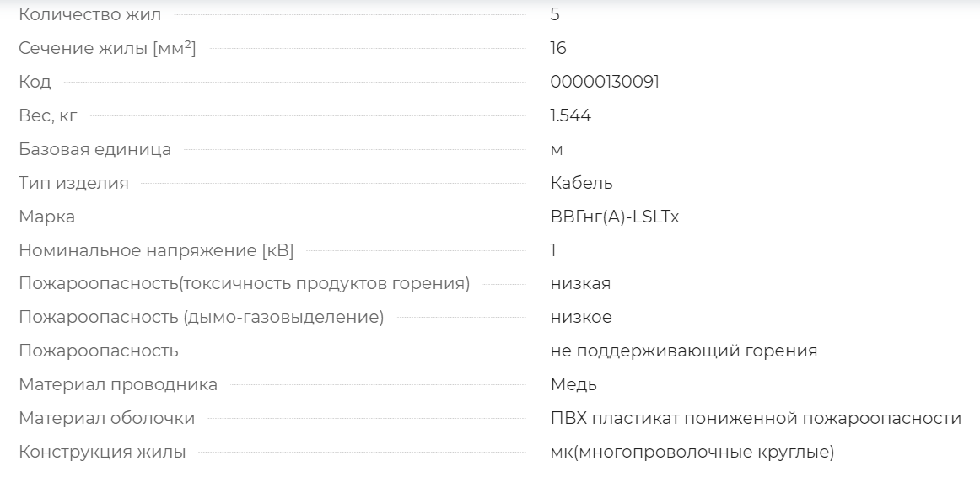This screenshot has width=980, height=493.
Task: Click the Материал оболочки label
Action: pyautogui.click(x=107, y=418)
